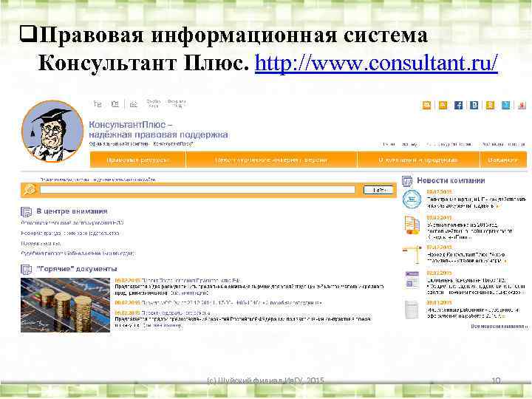532x399 pixels.
Task: Click the КонсультантПлюс – надёжная правовая поддержка heading
Action: (x=158, y=129)
